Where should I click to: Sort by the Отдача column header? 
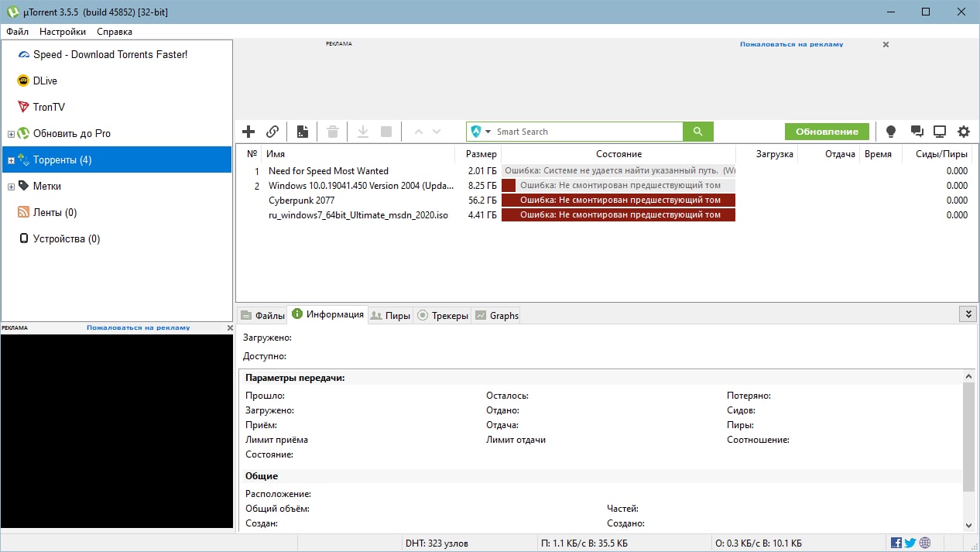[x=839, y=154]
